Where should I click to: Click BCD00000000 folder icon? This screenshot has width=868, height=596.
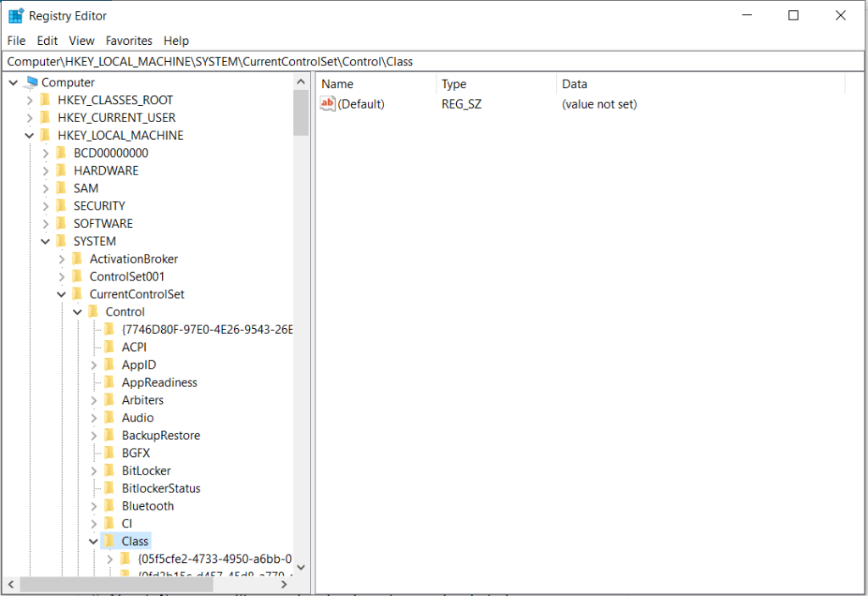[62, 153]
